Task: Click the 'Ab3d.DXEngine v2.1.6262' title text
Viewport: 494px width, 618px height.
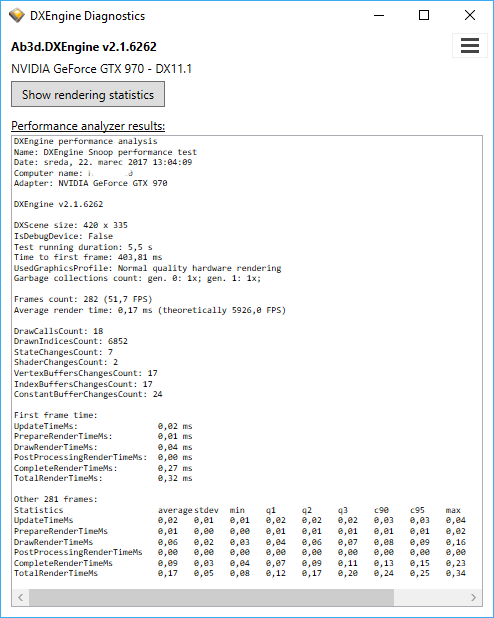Action: click(84, 47)
